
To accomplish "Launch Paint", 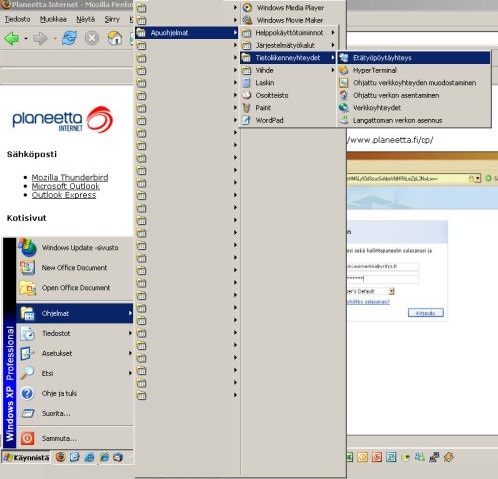I will (288, 108).
